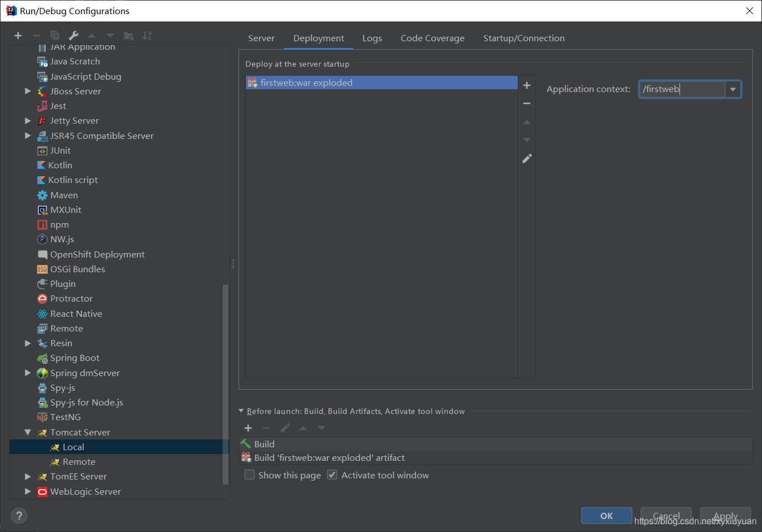
Task: Expand Jetty Server tree node
Action: tap(28, 120)
